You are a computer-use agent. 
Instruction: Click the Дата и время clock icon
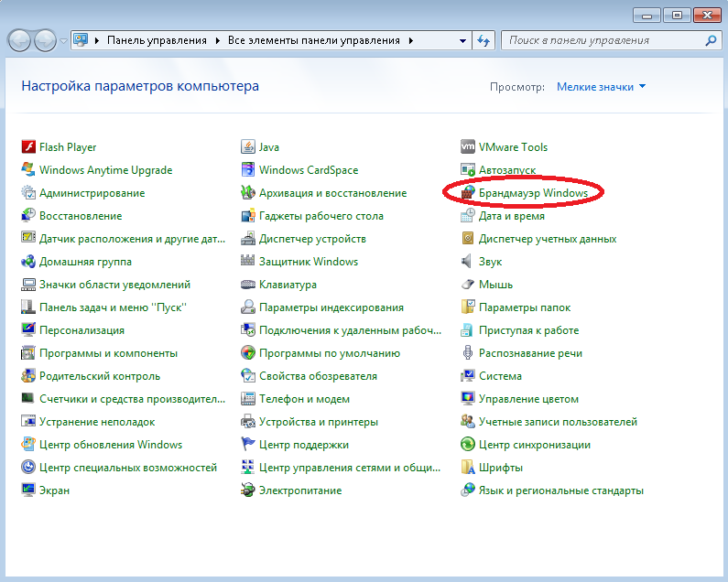(x=468, y=216)
